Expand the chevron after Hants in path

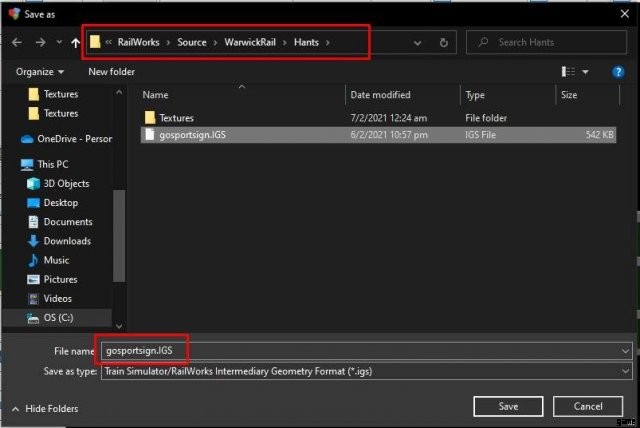(327, 42)
